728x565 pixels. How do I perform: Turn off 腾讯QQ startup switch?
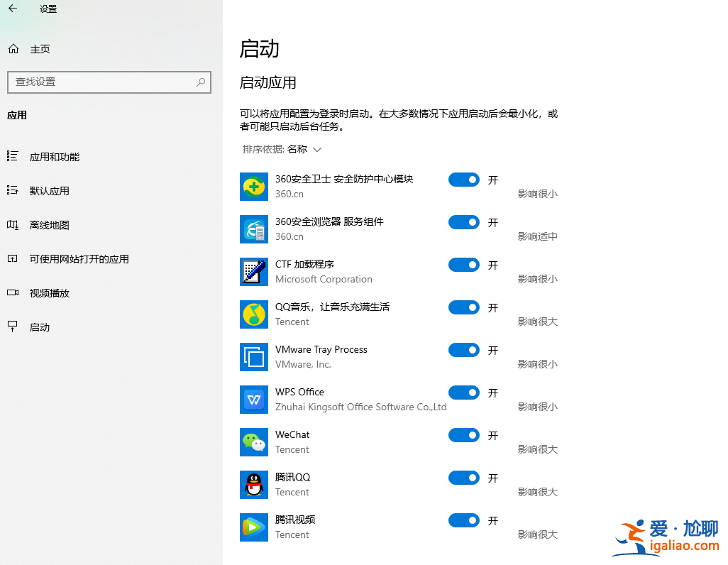[463, 478]
